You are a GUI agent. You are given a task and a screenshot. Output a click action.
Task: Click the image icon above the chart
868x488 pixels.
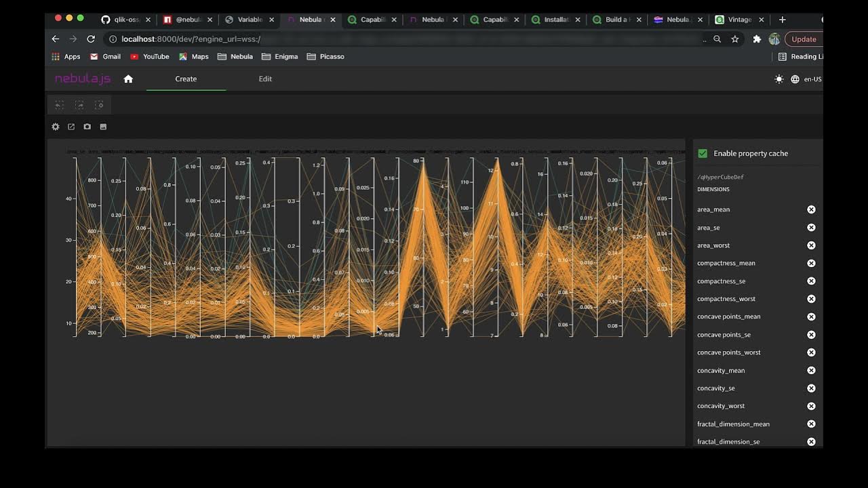(103, 127)
